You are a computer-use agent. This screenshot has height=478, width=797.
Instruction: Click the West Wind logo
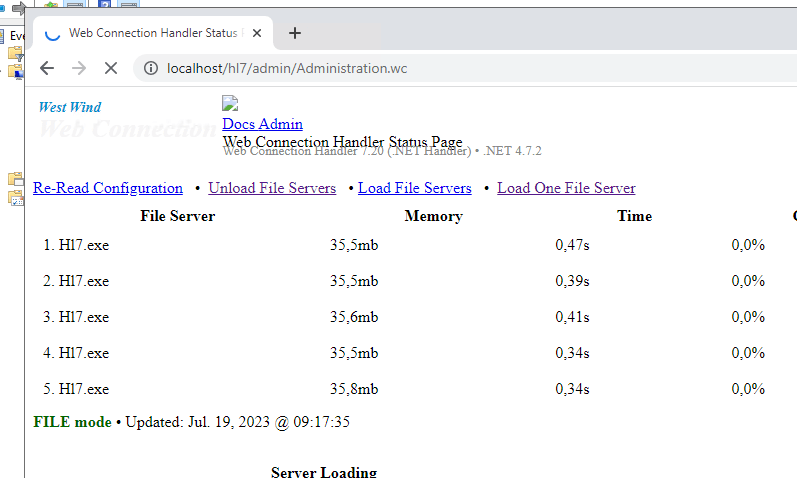point(70,107)
